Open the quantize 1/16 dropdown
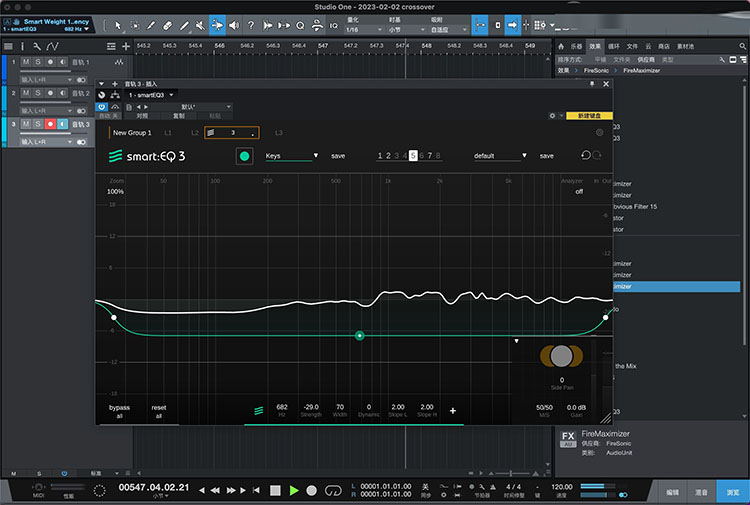Screen dimensions: 750x505 pos(364,30)
